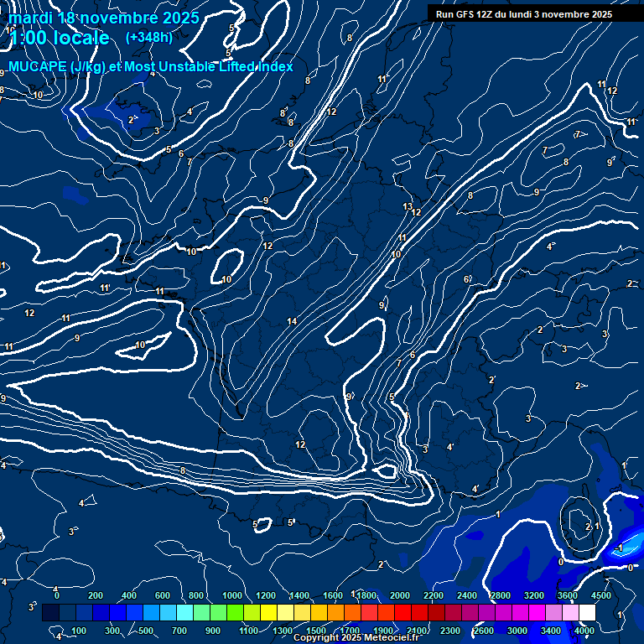
Task: Click 'MUCAPE (J/kg) et Most Unstable Lifted Index' title
Action: [x=151, y=66]
